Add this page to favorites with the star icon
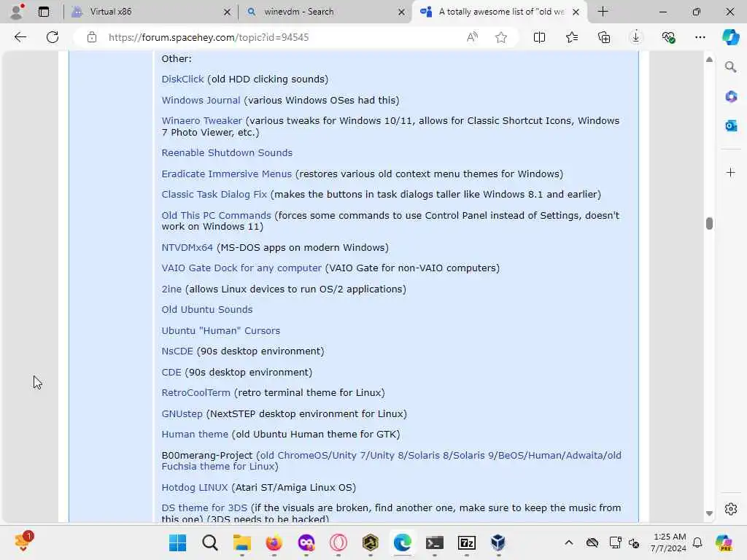 [500, 37]
